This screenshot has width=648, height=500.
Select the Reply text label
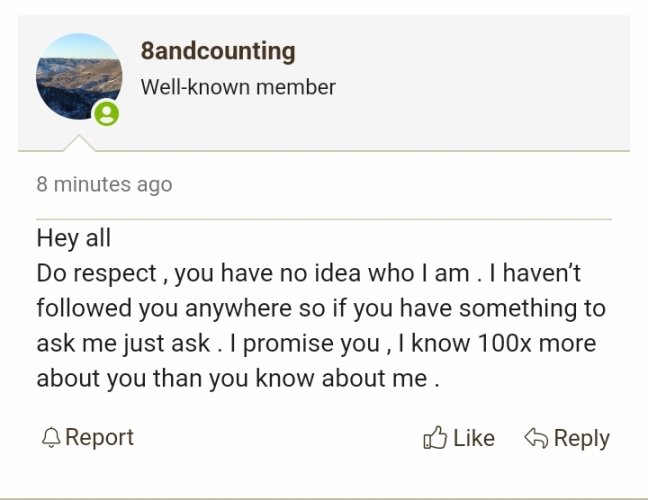pyautogui.click(x=581, y=439)
